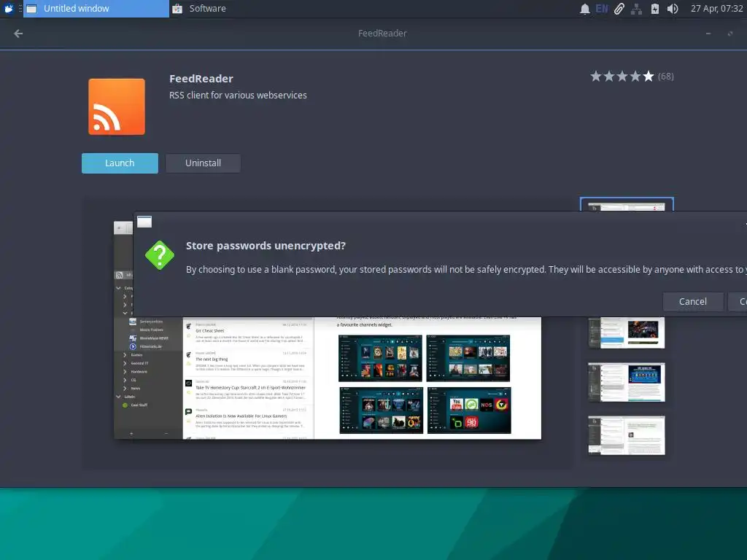
Task: Select the second screenshot thumbnail
Action: [x=627, y=332]
